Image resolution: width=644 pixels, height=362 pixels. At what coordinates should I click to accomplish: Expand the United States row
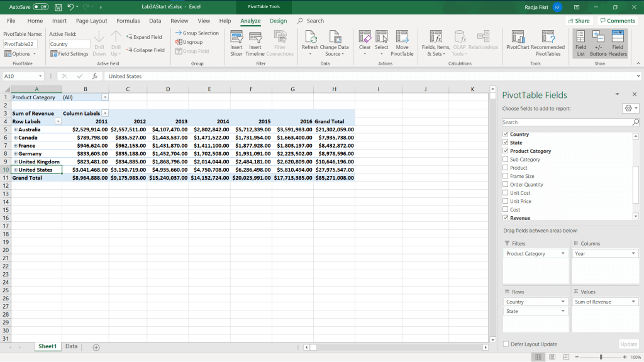(x=15, y=170)
